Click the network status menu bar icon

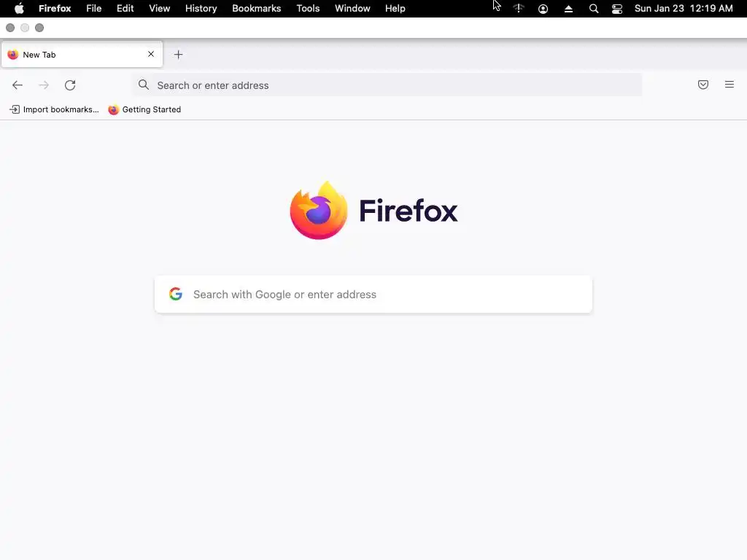[519, 8]
